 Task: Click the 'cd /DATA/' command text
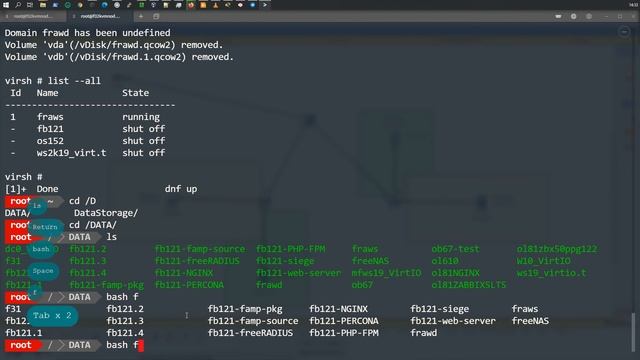click(x=93, y=225)
